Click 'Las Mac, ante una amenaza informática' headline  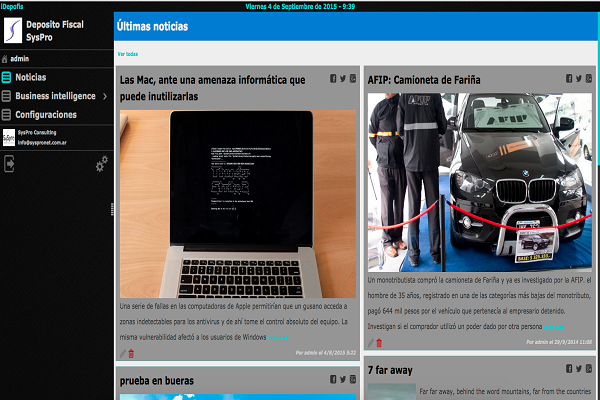(x=212, y=88)
